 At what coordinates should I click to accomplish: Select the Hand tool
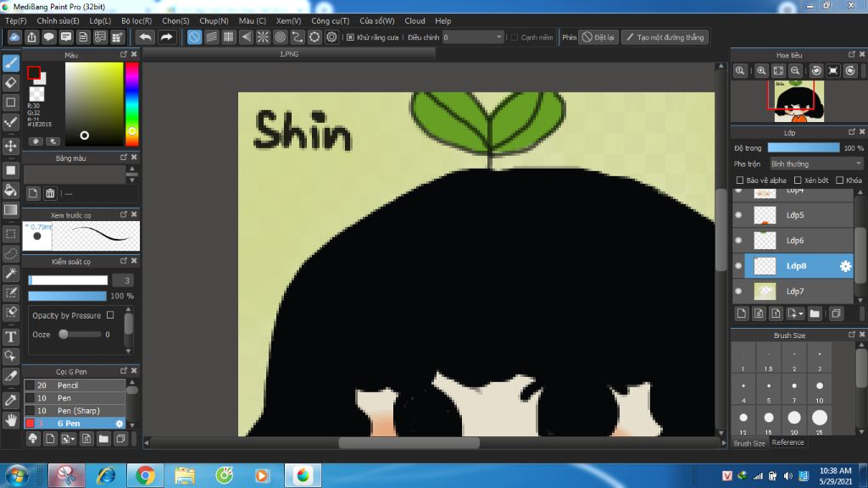click(10, 420)
